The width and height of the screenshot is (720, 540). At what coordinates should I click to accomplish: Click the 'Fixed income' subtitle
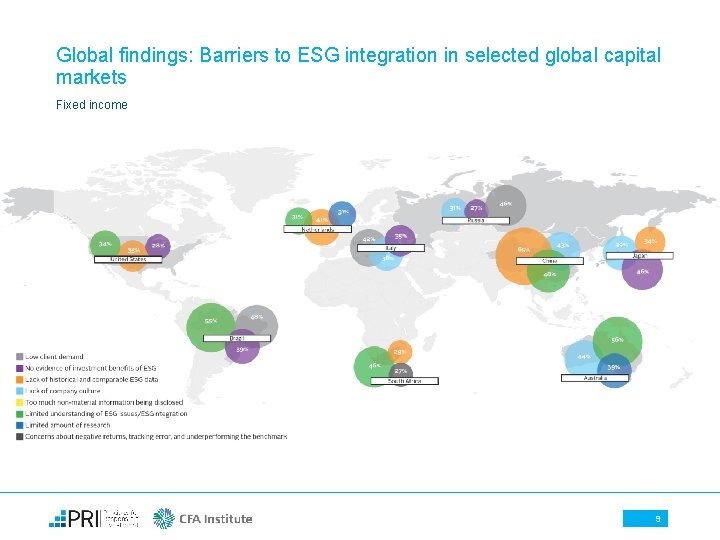pos(92,105)
